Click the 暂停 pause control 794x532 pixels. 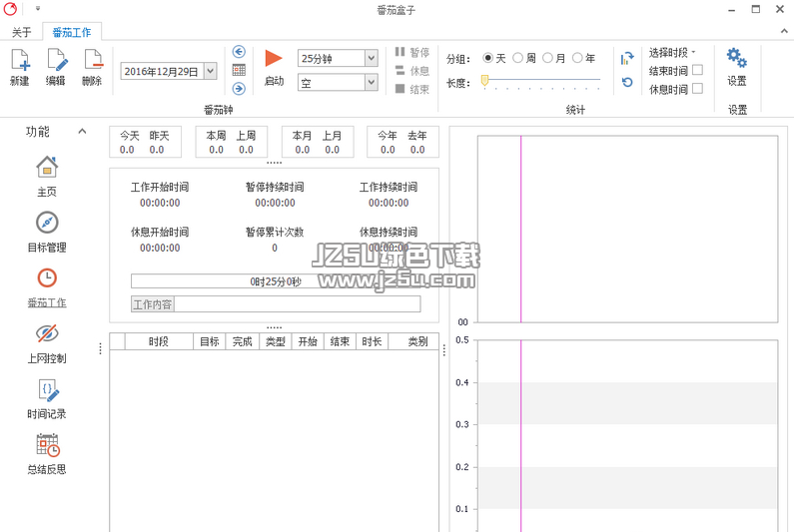click(x=411, y=52)
